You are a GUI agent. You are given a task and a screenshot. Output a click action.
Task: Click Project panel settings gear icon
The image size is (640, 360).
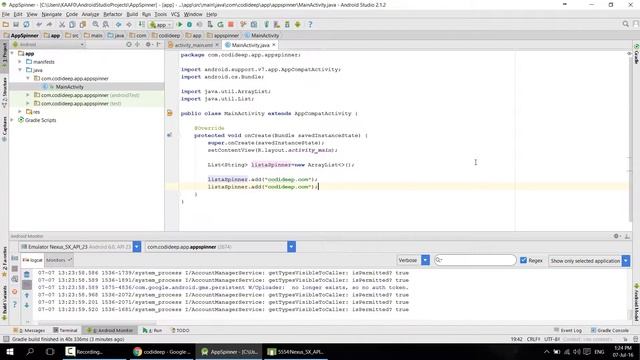pos(149,44)
